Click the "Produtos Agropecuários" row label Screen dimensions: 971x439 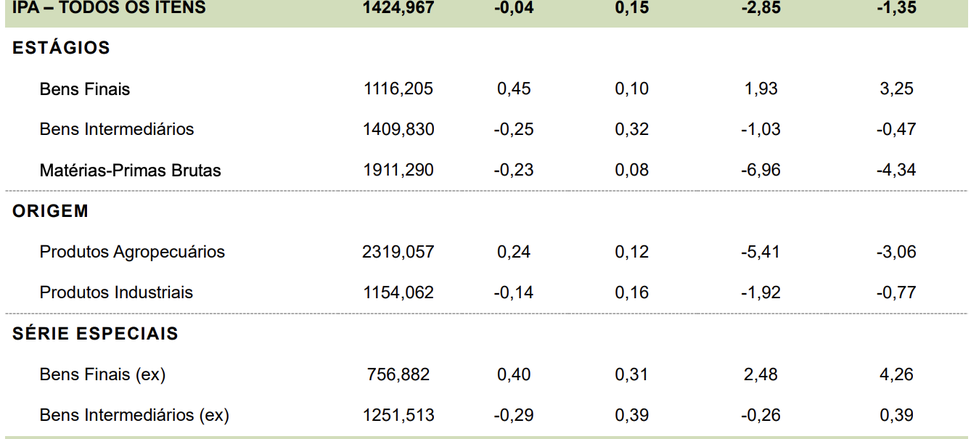pos(132,252)
